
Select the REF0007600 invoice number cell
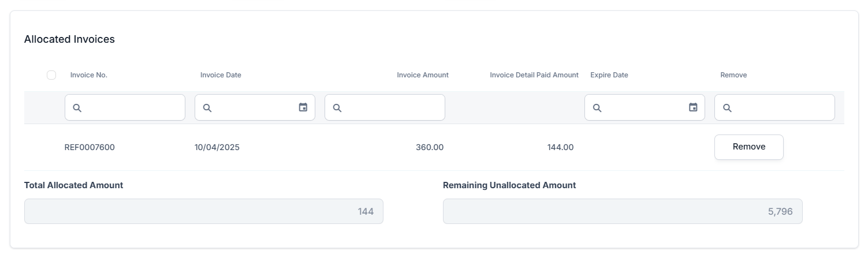(90, 147)
